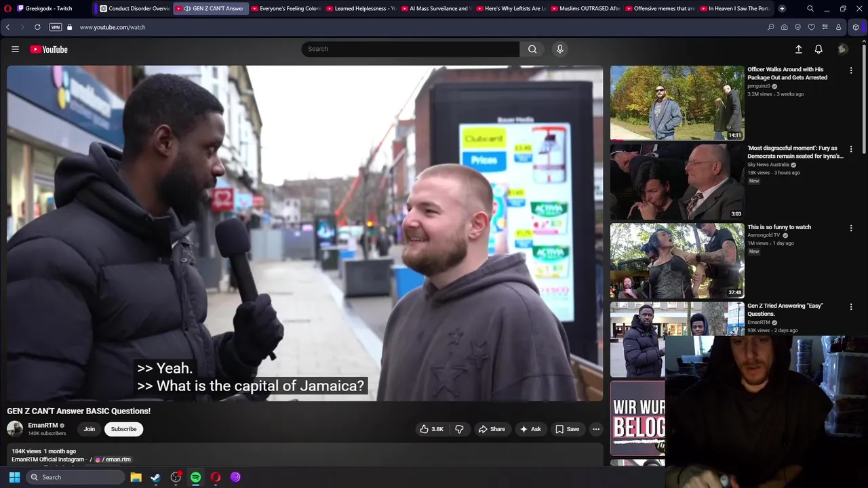Open Opera easy setup icon in toolbar
Viewport: 868px width, 488px height.
tap(825, 27)
